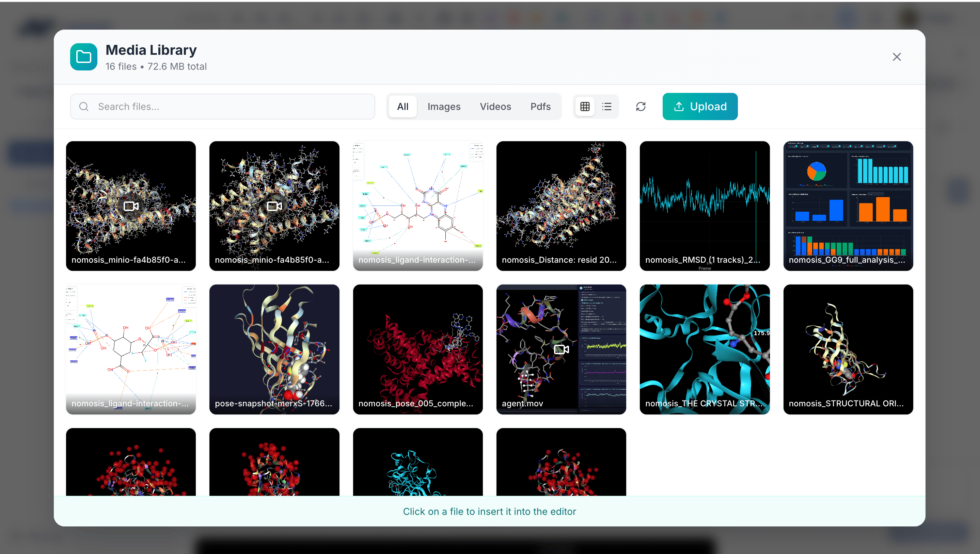Refresh the media library files

click(641, 107)
